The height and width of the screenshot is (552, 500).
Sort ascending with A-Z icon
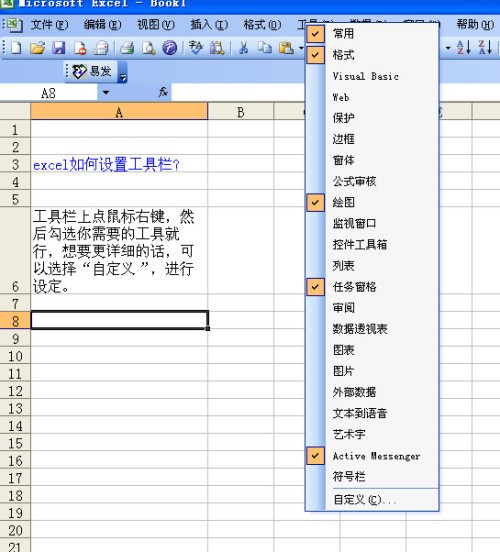(x=464, y=47)
